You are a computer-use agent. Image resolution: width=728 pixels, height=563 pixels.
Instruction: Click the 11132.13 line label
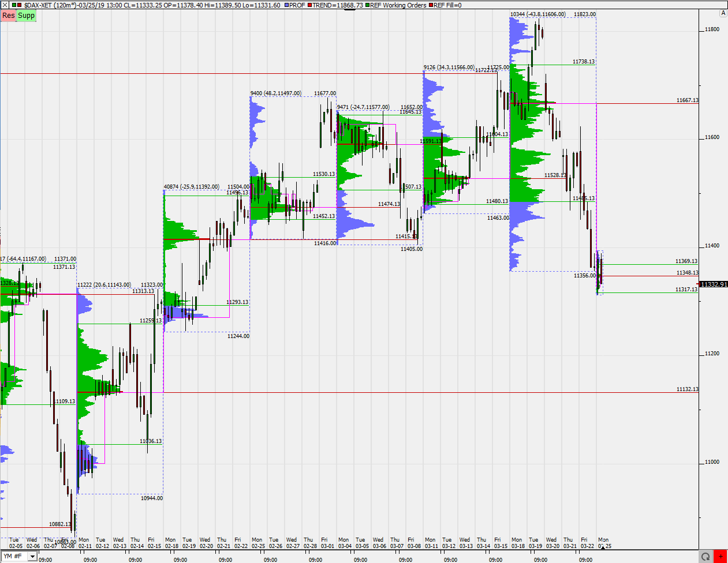(688, 389)
